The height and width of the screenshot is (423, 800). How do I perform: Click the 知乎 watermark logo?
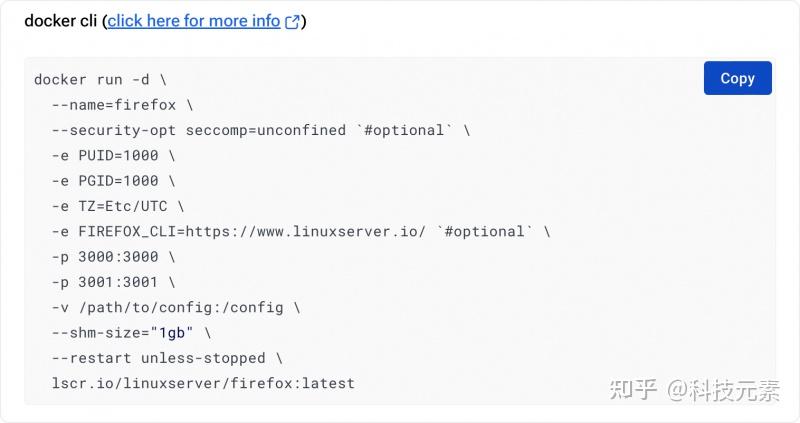(632, 389)
